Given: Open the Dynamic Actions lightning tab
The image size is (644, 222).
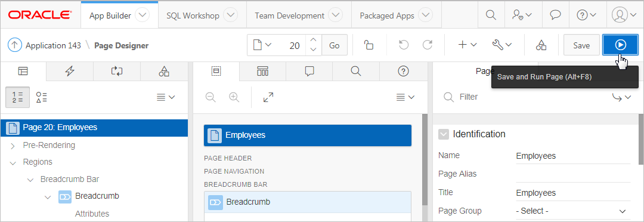Looking at the screenshot, I should click(x=70, y=72).
